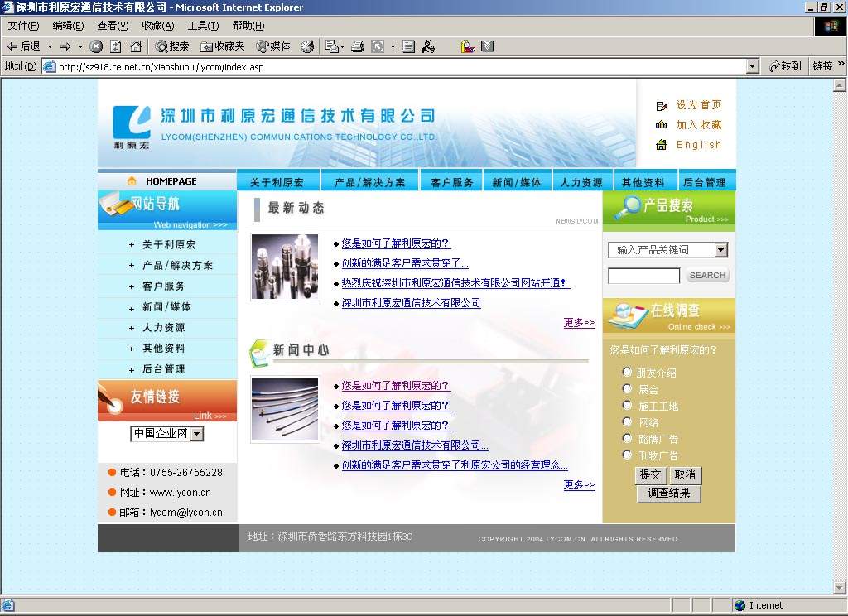
Task: Click the Mail toolbar icon
Action: tap(331, 46)
